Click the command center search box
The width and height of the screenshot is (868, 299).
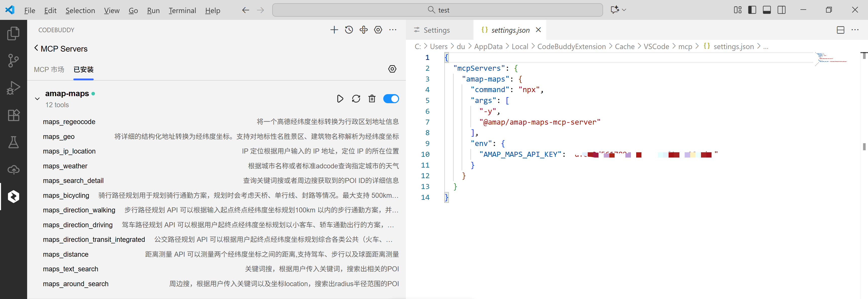[437, 10]
